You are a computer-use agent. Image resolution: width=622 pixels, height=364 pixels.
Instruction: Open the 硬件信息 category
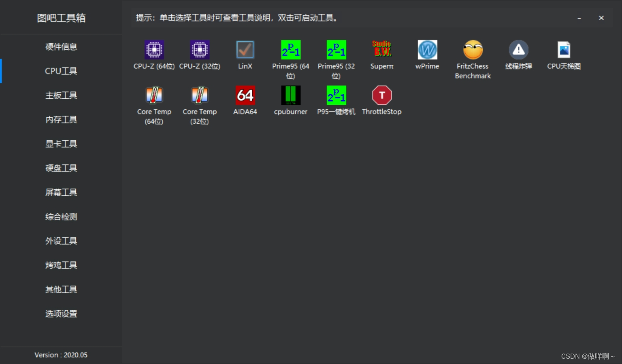pos(61,47)
